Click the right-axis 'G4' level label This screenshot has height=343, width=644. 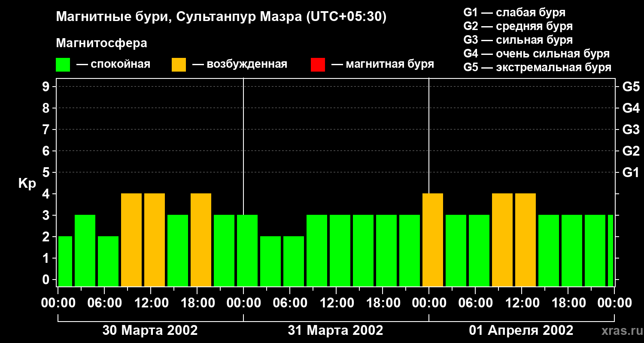[x=631, y=108]
